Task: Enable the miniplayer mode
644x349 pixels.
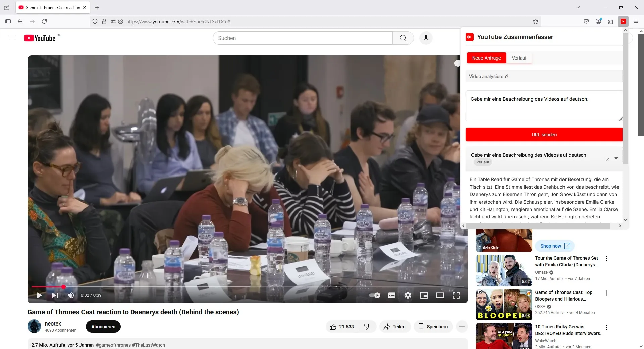Action: [424, 295]
